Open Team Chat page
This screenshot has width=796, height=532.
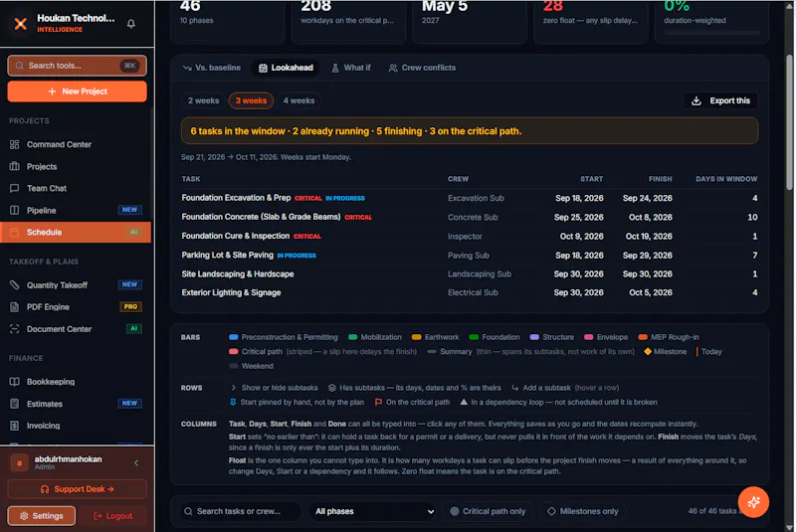pos(76,188)
